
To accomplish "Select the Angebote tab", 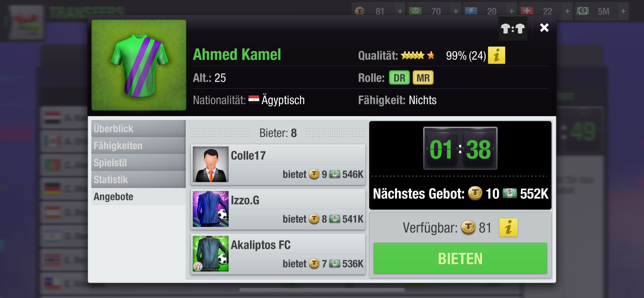I will pyautogui.click(x=138, y=197).
